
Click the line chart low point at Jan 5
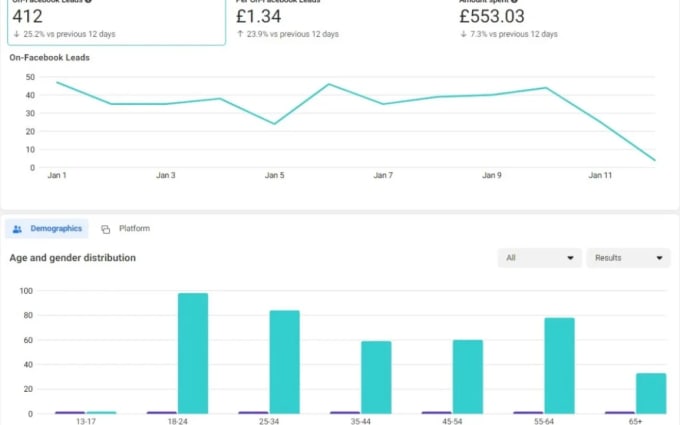274,124
